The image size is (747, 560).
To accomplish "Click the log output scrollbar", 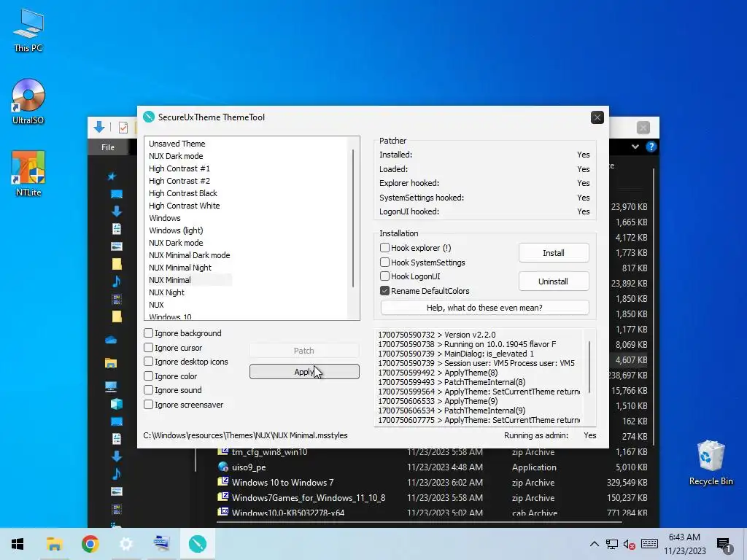I will tap(589, 367).
